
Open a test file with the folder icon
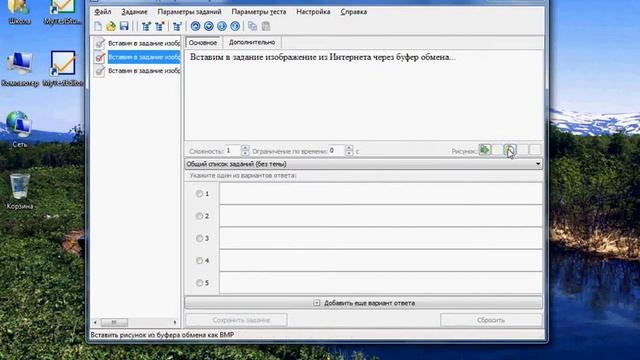111,27
